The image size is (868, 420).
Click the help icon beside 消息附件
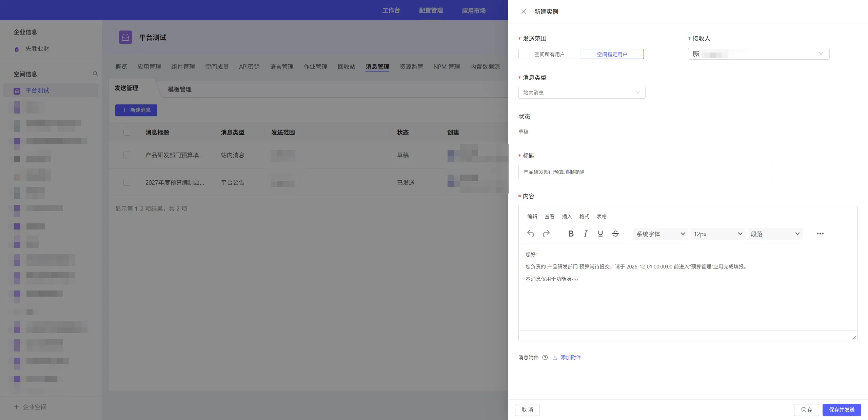(x=545, y=357)
